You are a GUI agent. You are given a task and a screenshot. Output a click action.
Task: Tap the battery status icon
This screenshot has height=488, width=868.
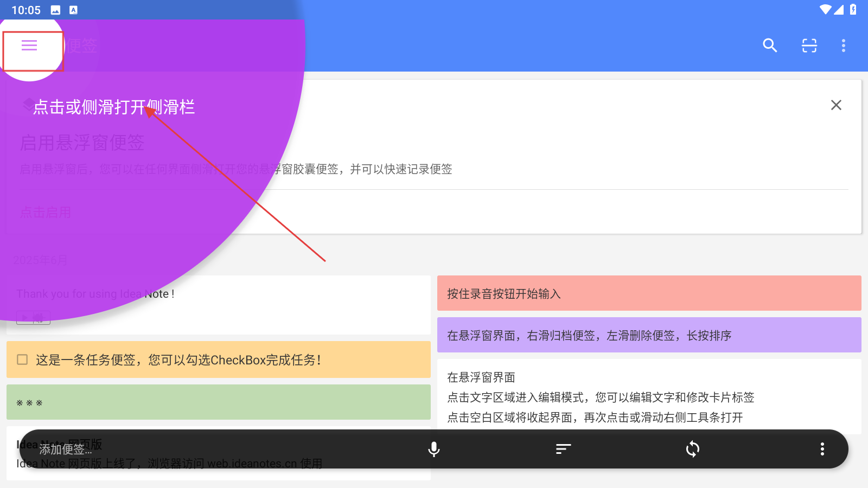pos(853,10)
